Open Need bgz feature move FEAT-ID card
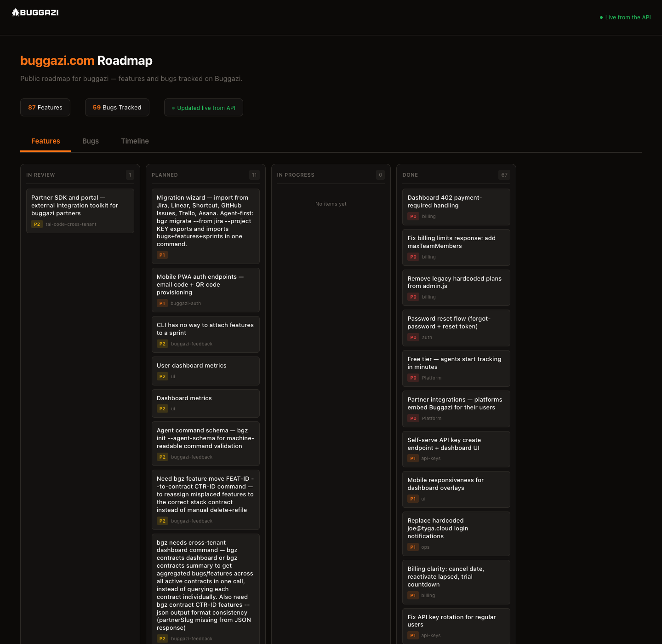This screenshot has width=662, height=644. pyautogui.click(x=205, y=500)
